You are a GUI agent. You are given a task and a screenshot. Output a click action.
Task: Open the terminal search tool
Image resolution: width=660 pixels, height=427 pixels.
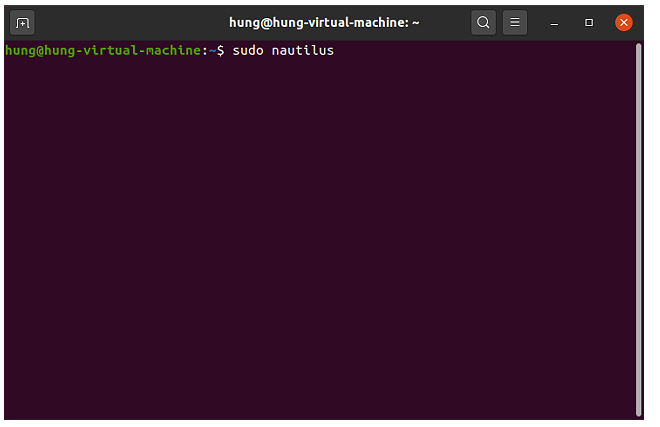pyautogui.click(x=483, y=22)
